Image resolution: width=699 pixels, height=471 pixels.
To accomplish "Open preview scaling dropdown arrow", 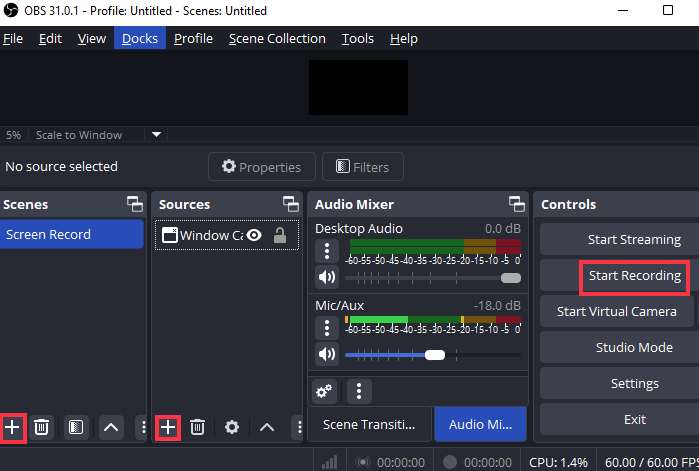I will [156, 135].
